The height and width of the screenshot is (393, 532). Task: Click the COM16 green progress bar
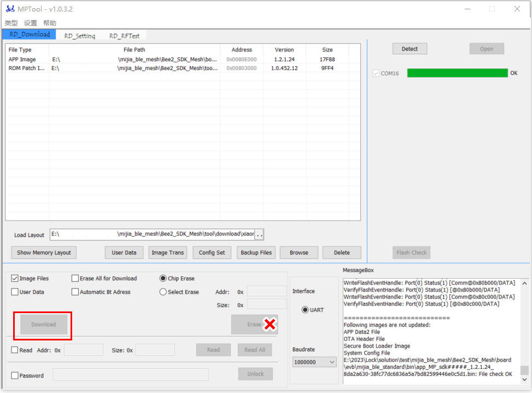(x=457, y=73)
